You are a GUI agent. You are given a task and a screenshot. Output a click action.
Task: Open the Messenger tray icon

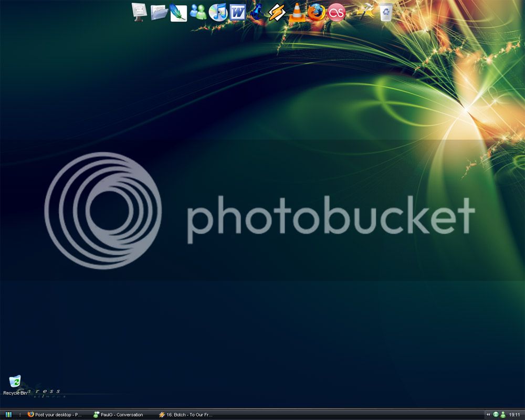click(503, 415)
